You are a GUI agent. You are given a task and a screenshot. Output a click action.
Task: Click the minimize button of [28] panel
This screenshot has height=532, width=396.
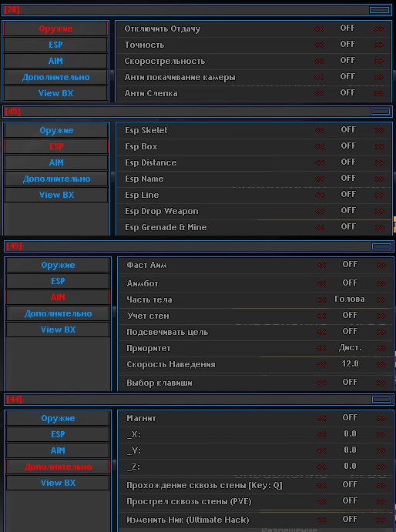379,10
